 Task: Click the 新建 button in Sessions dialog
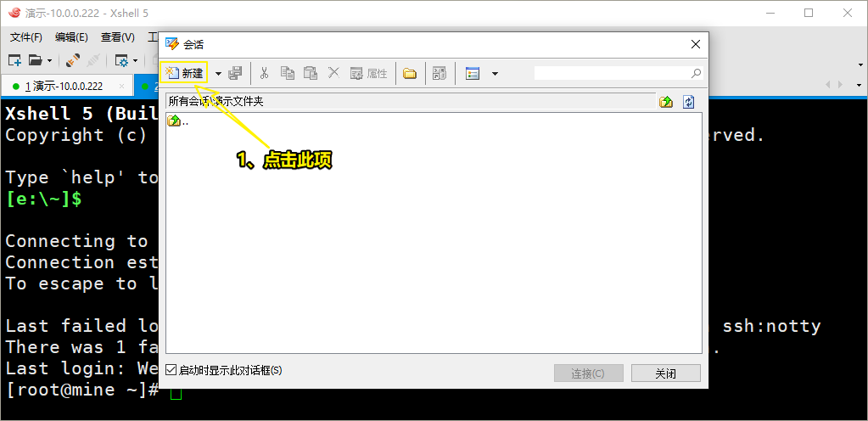click(184, 73)
